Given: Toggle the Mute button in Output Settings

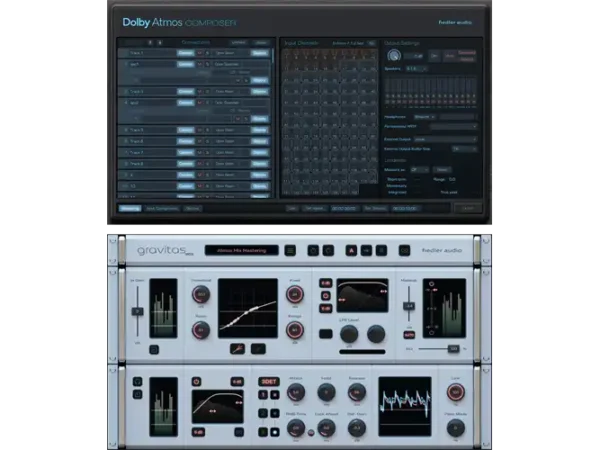Looking at the screenshot, I should tap(449, 56).
